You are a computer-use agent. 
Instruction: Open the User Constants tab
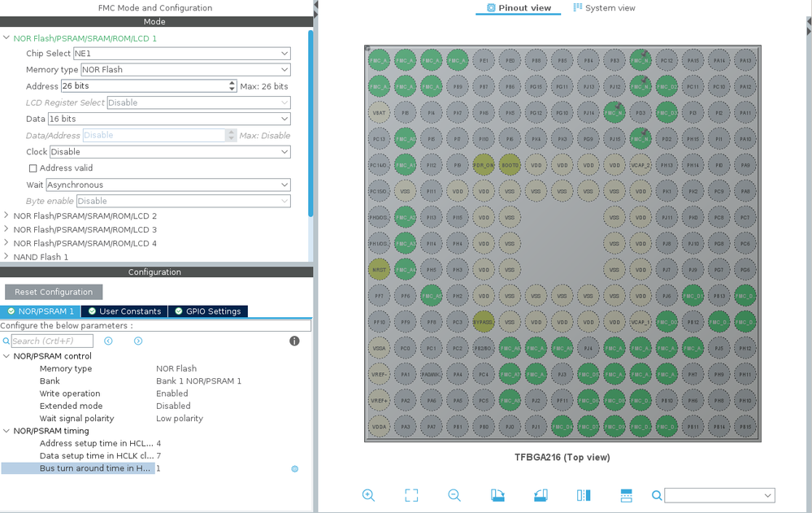(x=124, y=311)
